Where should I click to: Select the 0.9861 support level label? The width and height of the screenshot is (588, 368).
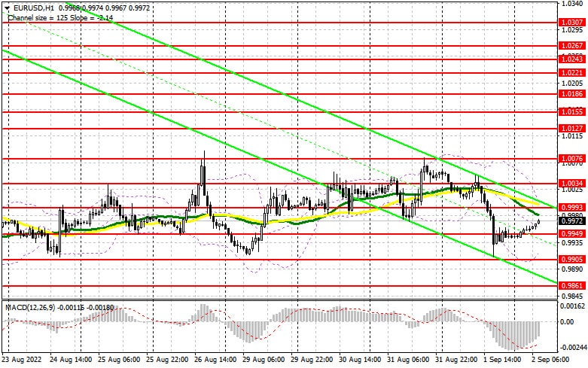click(571, 286)
